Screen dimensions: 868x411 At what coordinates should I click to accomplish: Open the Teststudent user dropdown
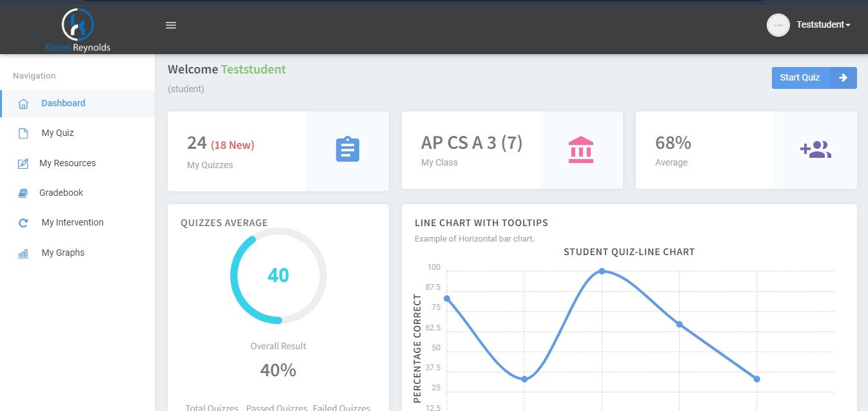point(824,24)
